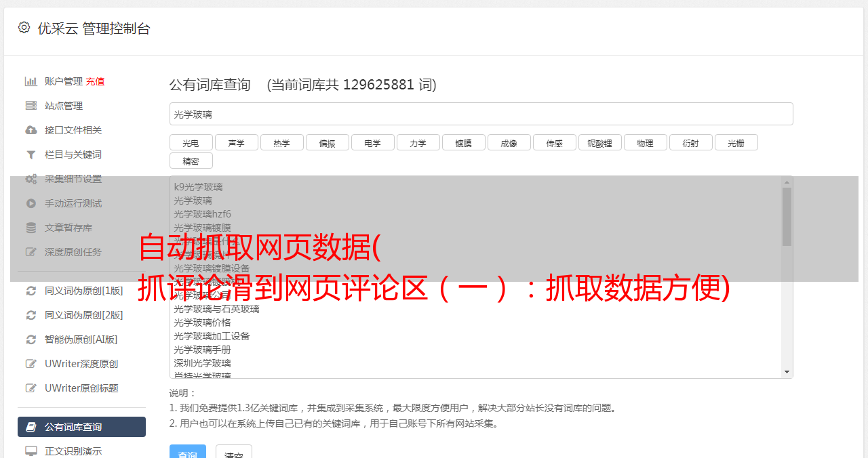Open 账户管理 via its bar chart icon

click(x=31, y=81)
